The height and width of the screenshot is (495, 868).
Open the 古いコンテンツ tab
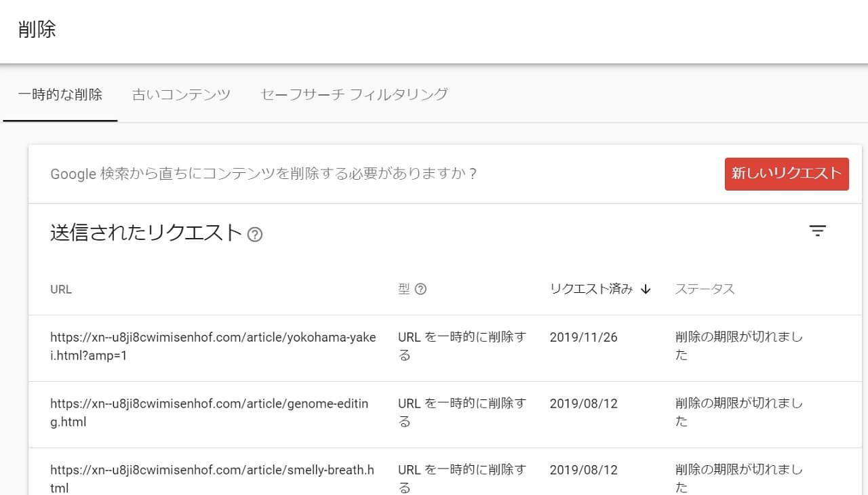tap(181, 95)
